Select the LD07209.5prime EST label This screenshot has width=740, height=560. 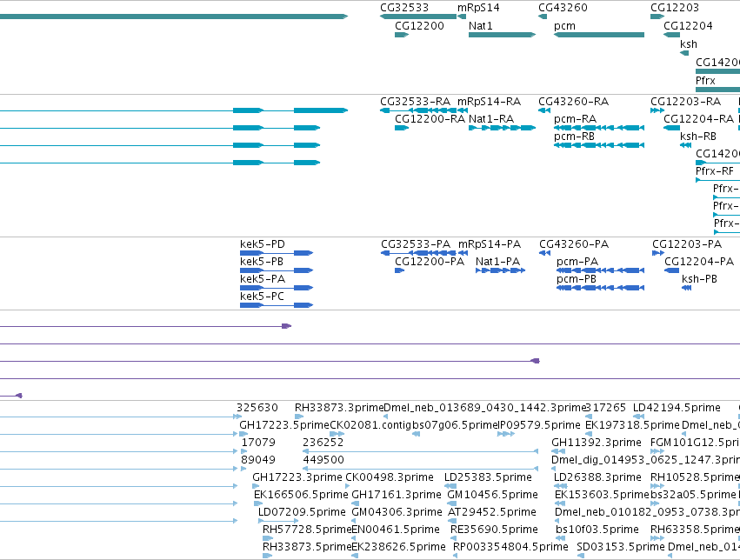(302, 512)
